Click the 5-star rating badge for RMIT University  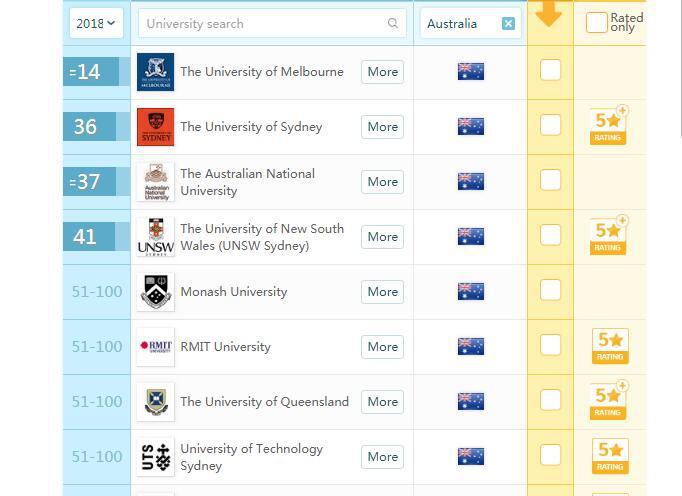(609, 346)
